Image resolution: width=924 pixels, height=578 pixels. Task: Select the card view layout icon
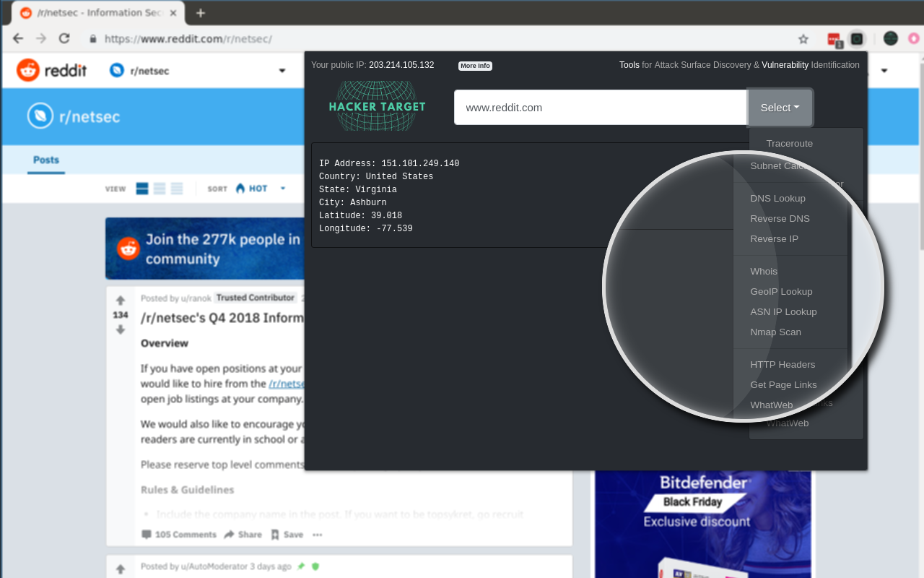tap(141, 188)
